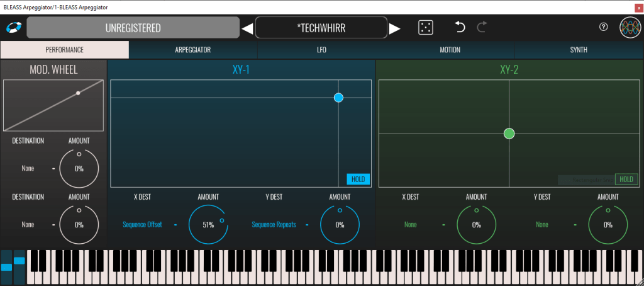Open the LFO tab

point(321,50)
